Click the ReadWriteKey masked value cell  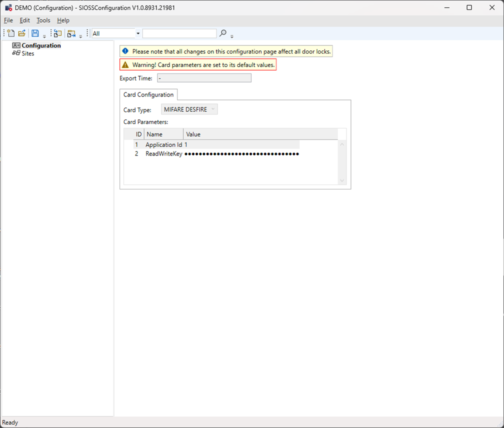click(241, 154)
